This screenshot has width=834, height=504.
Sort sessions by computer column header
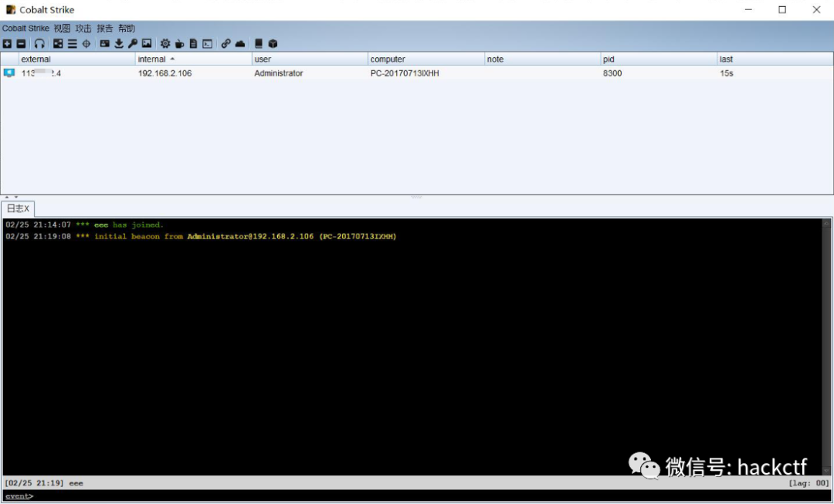click(x=426, y=59)
